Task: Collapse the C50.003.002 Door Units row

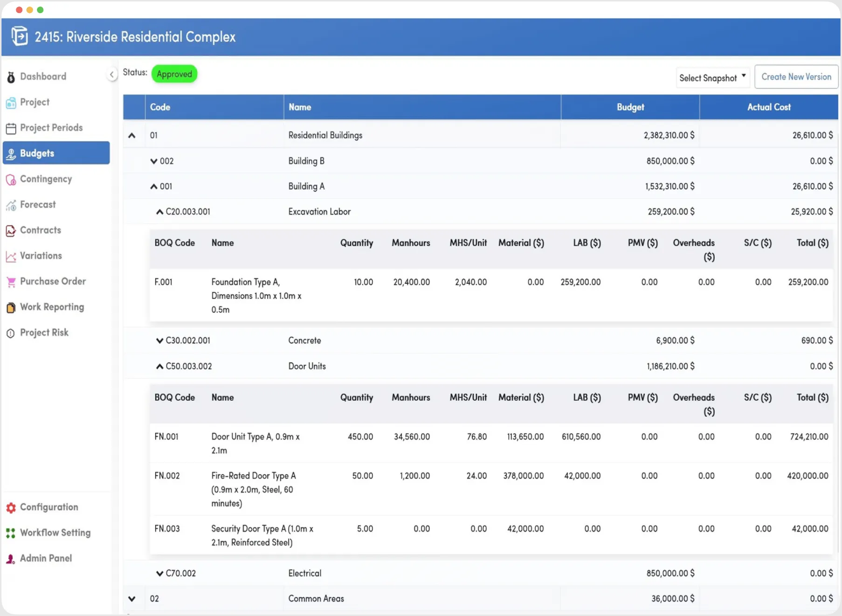Action: click(160, 366)
